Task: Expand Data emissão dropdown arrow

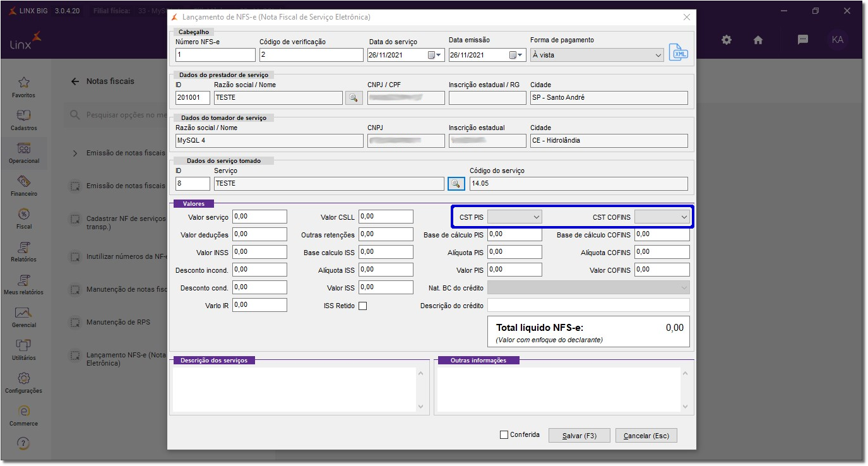Action: [521, 55]
